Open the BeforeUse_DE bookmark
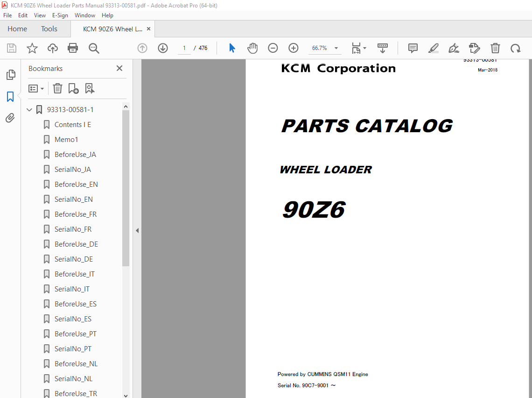The width and height of the screenshot is (532, 398). tap(77, 244)
